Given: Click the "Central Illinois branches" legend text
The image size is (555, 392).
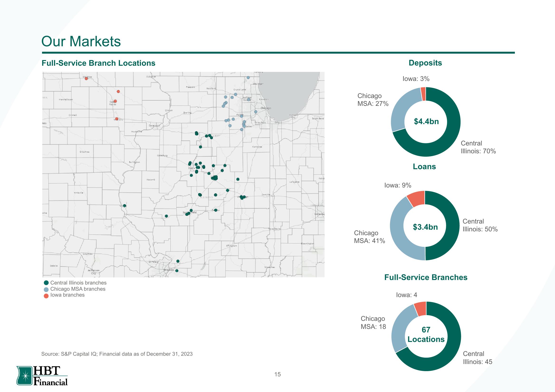Looking at the screenshot, I should click(78, 283).
